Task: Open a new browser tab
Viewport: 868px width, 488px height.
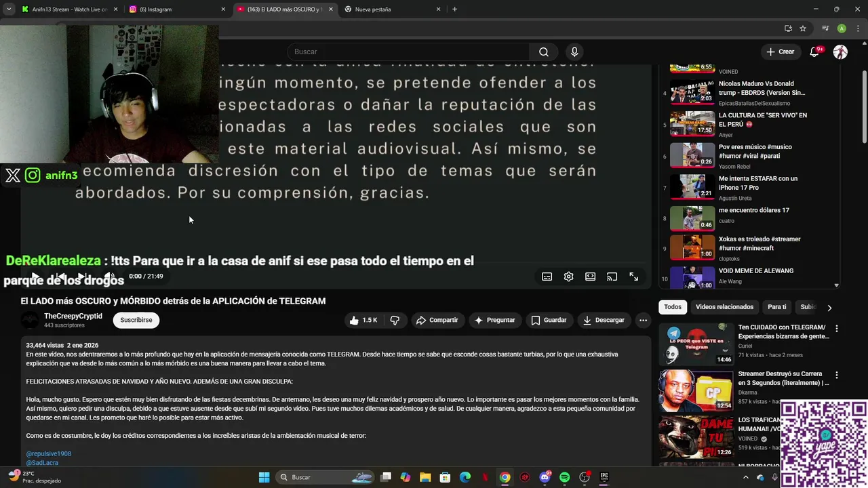Action: [454, 9]
